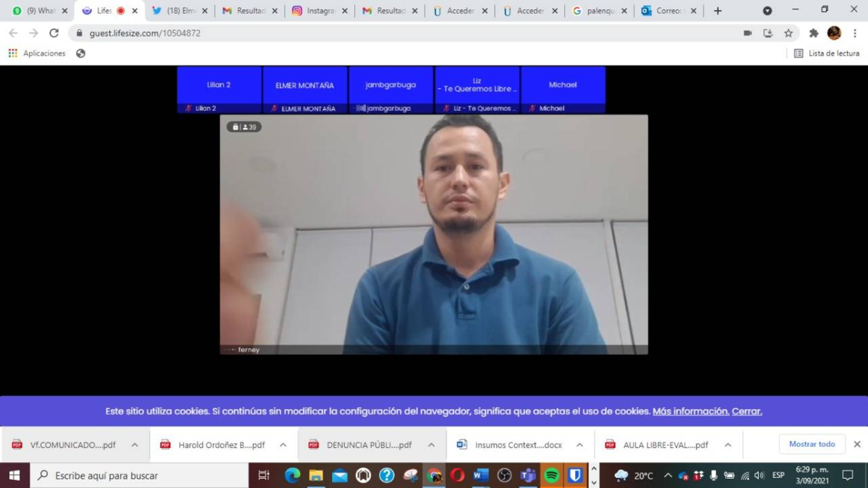Launch Microsoft Teams from the taskbar
This screenshot has height=488, width=868.
point(528,475)
